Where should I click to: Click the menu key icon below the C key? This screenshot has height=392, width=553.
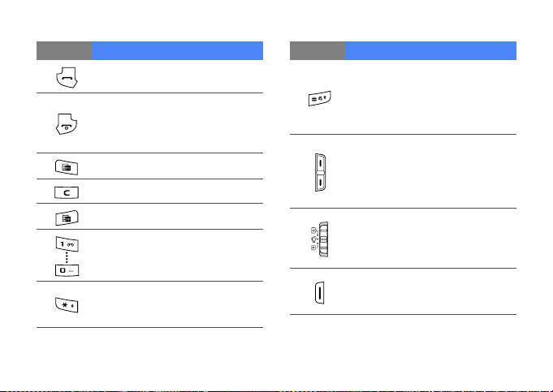pos(64,217)
